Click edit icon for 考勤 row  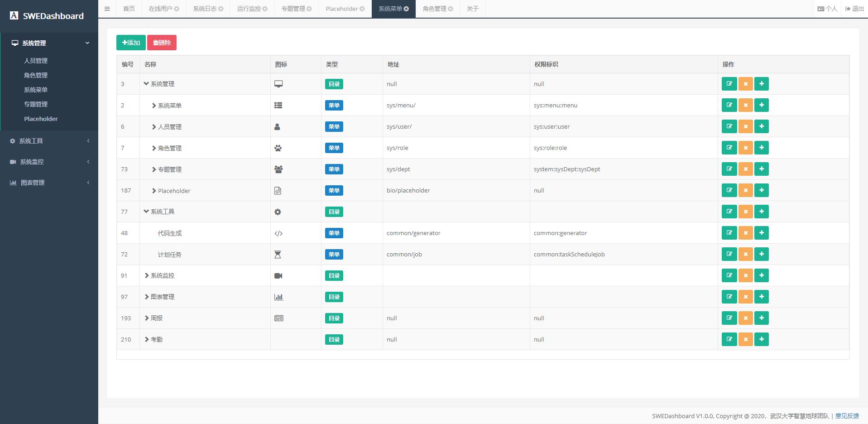729,339
